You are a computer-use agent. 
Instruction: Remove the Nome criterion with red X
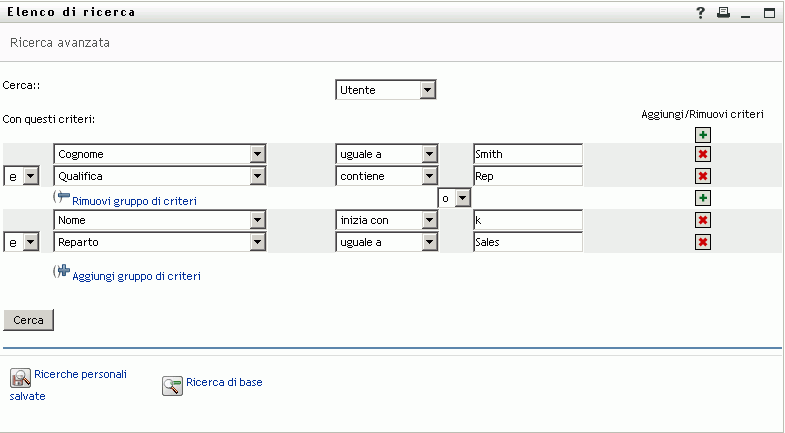(x=703, y=220)
